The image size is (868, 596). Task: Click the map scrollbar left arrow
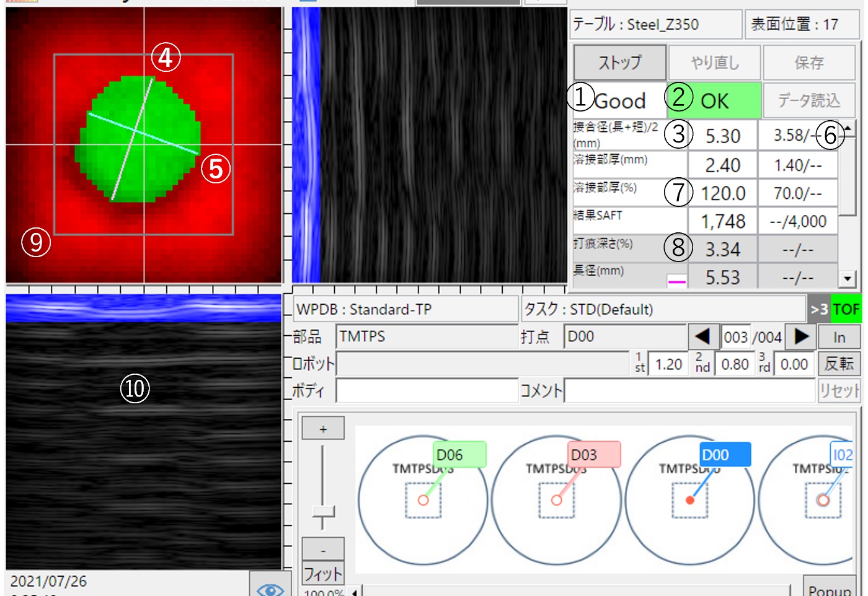(355, 591)
